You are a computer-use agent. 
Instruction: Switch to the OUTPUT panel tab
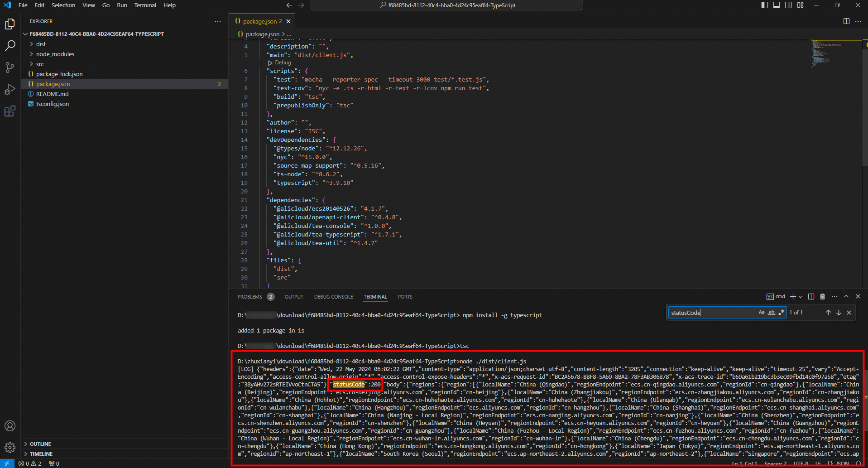tap(294, 297)
